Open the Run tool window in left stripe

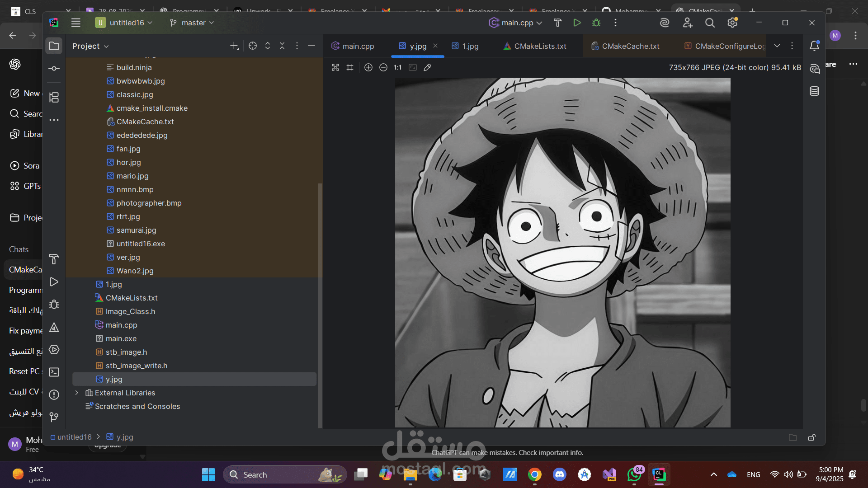(x=54, y=282)
